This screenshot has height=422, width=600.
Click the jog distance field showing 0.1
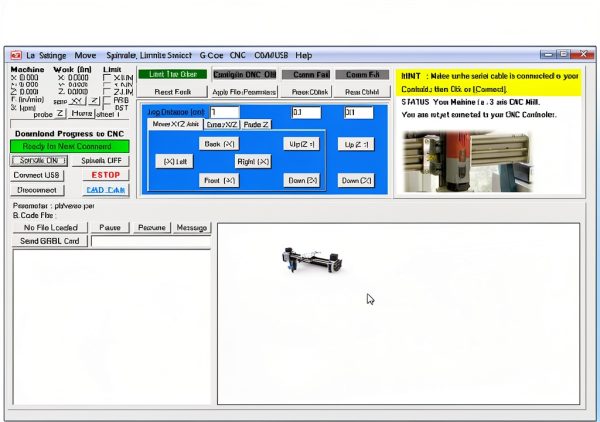point(306,112)
